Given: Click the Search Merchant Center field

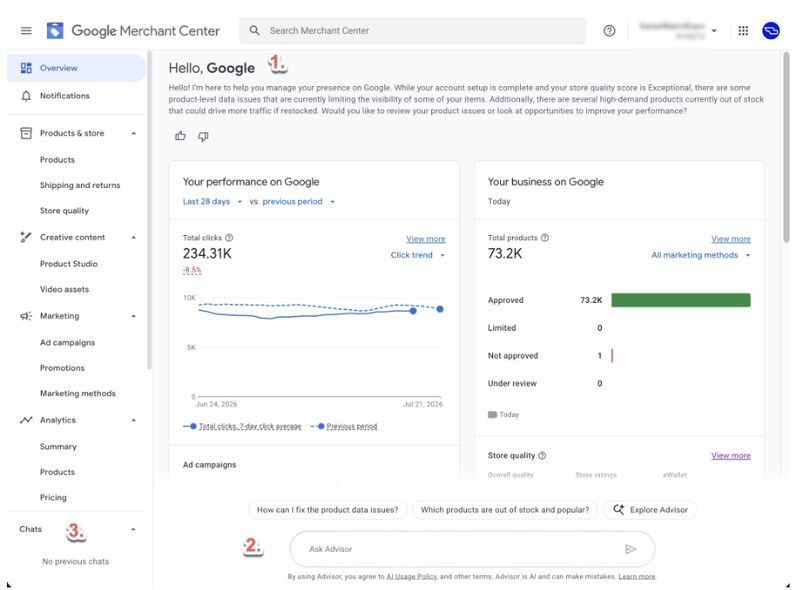Looking at the screenshot, I should (x=412, y=31).
